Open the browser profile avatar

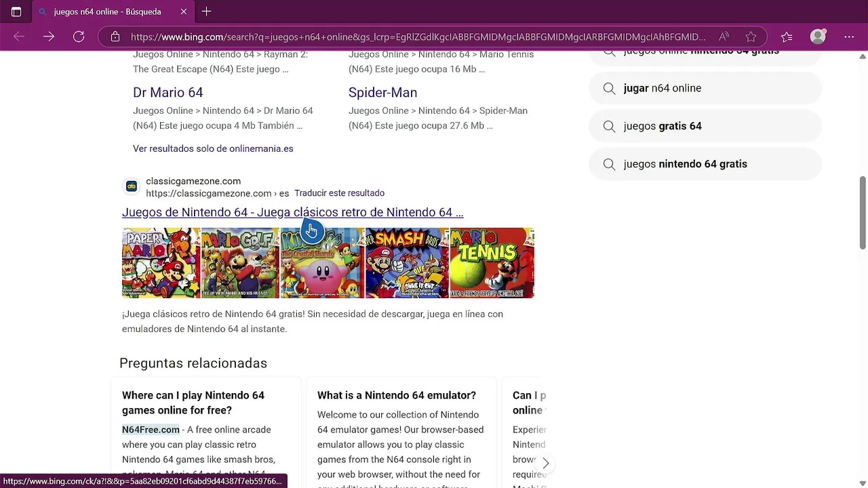[x=818, y=37]
